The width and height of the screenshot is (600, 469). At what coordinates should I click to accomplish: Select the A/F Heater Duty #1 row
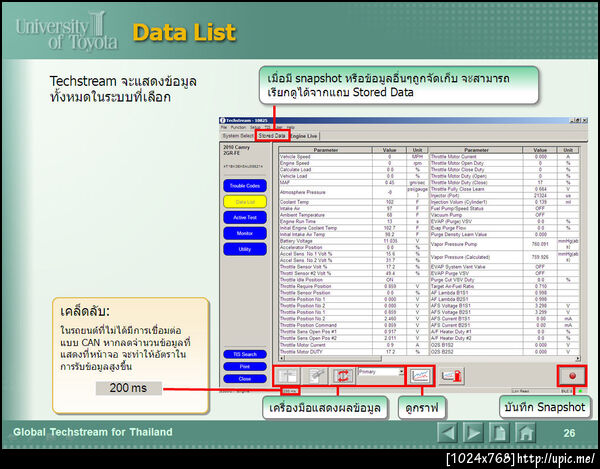(x=504, y=332)
